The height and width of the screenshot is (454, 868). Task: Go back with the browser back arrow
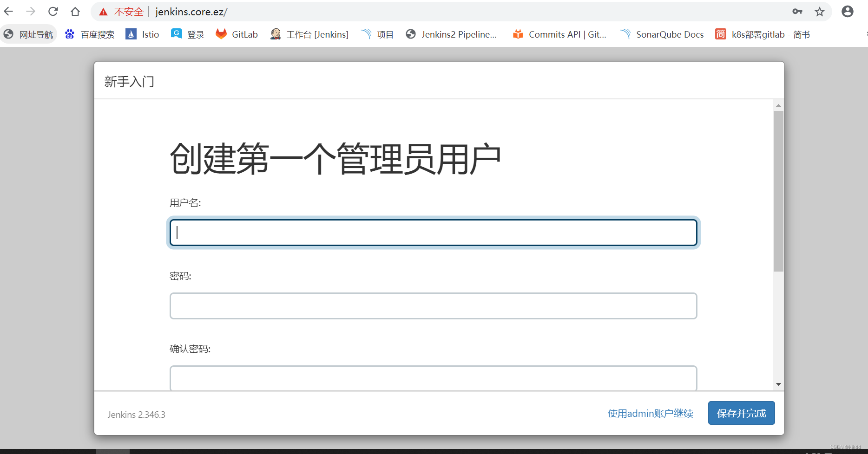[8, 12]
